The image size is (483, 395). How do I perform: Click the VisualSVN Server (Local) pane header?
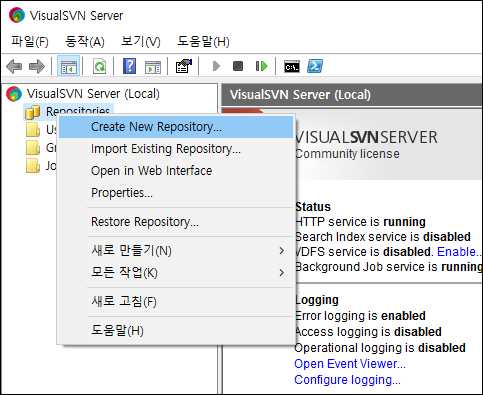coord(352,95)
